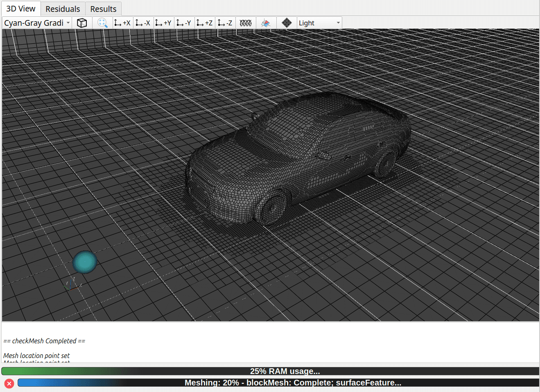Click the XYZ axis triad indicator
Image resolution: width=540 pixels, height=392 pixels.
73,284
